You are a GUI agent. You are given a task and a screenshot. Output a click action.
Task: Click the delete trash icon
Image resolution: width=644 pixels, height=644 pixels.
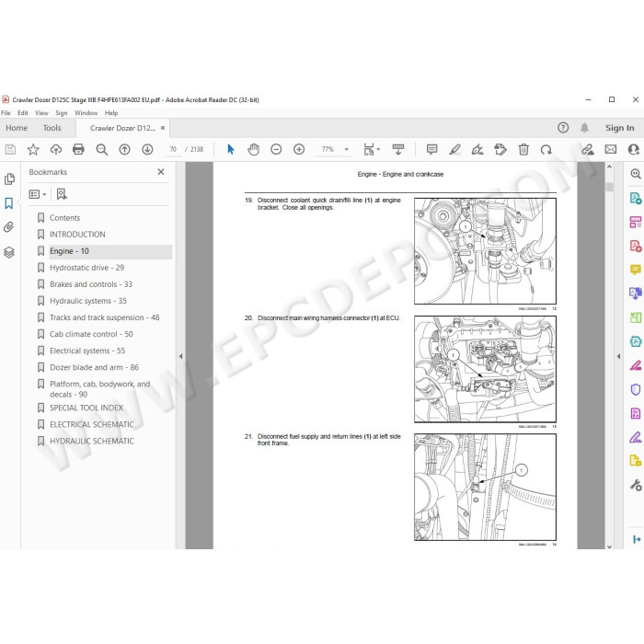(523, 149)
